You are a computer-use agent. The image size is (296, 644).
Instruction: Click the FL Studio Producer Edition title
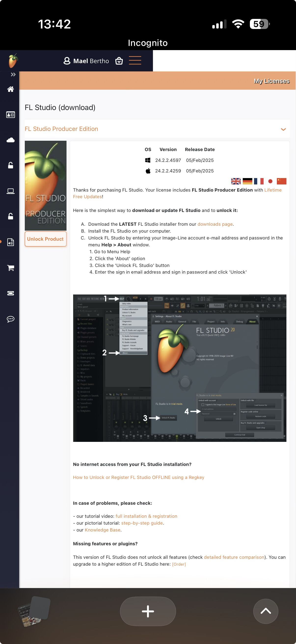(61, 129)
